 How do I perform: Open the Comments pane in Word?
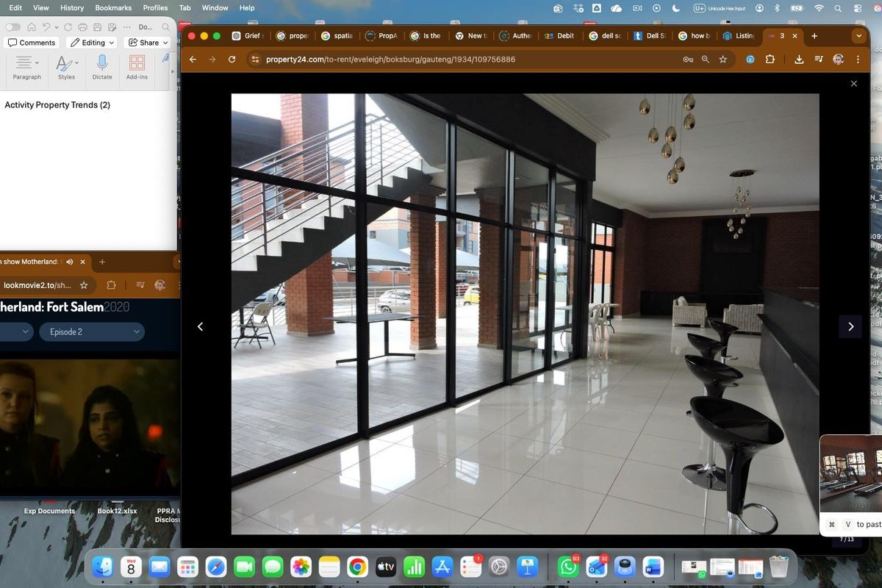(32, 43)
